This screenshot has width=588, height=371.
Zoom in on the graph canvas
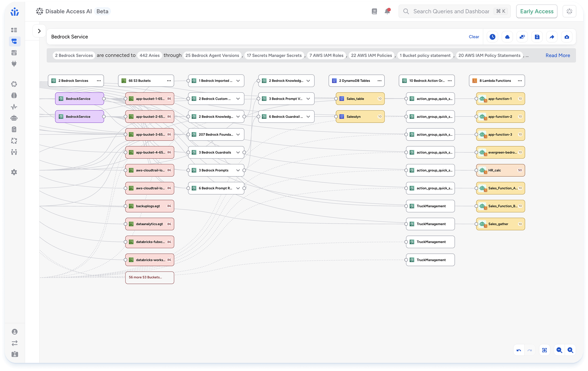tap(570, 350)
